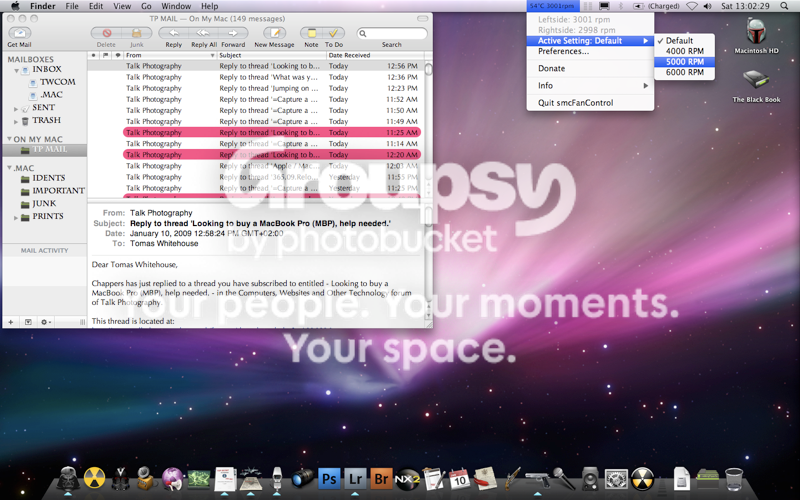Open Adobe Bridge from the dock
This screenshot has width=800, height=500.
click(x=381, y=479)
